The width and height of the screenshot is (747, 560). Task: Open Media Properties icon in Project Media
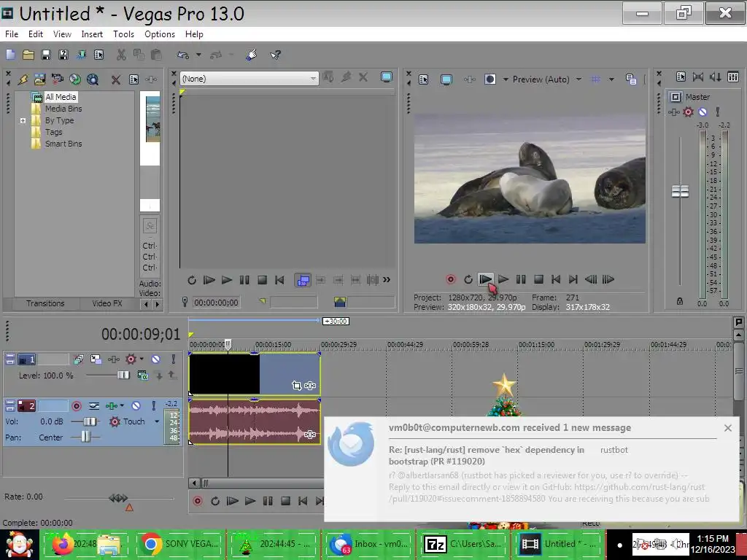click(x=134, y=79)
